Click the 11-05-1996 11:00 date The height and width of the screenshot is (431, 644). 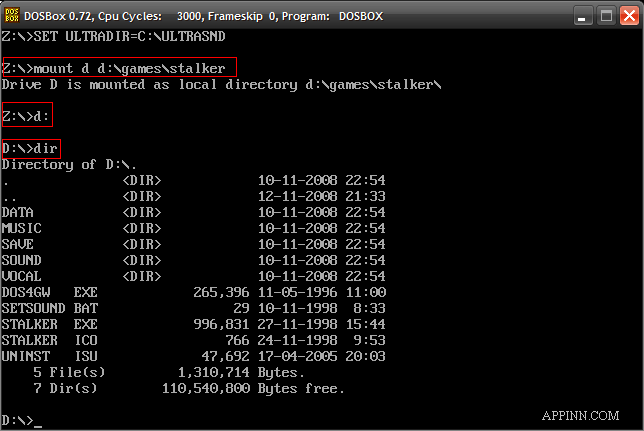pyautogui.click(x=322, y=293)
